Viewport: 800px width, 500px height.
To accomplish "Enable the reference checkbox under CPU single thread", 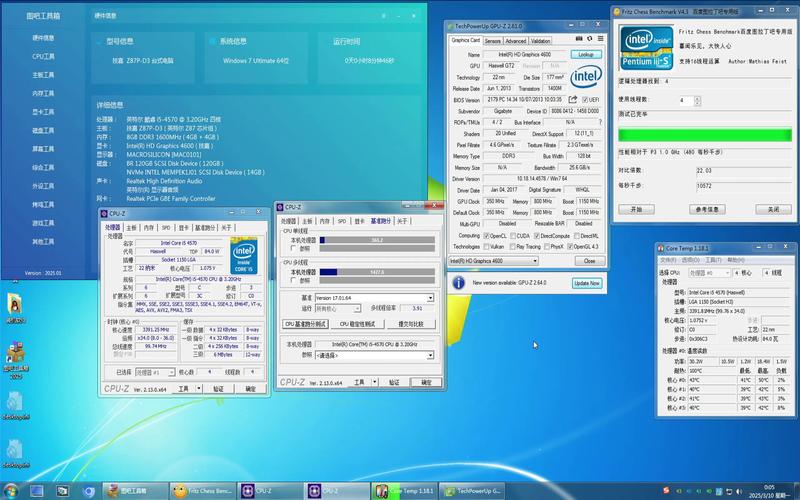I will [x=292, y=247].
